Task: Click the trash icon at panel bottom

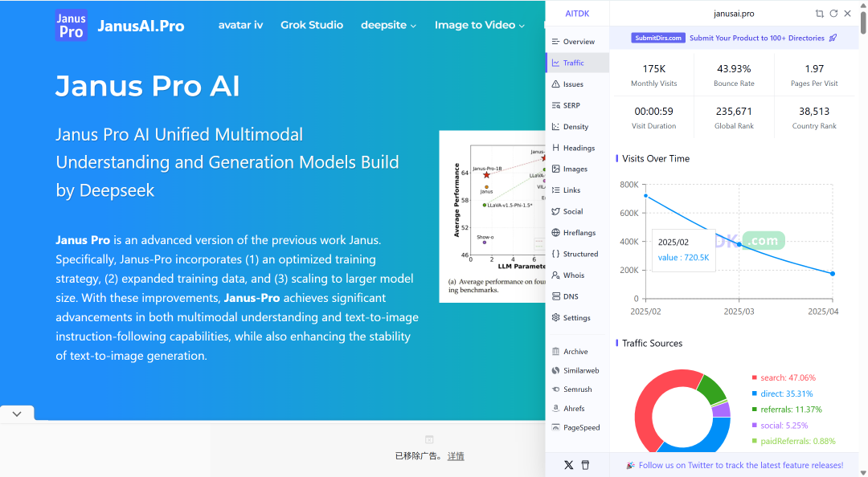Action: (586, 465)
